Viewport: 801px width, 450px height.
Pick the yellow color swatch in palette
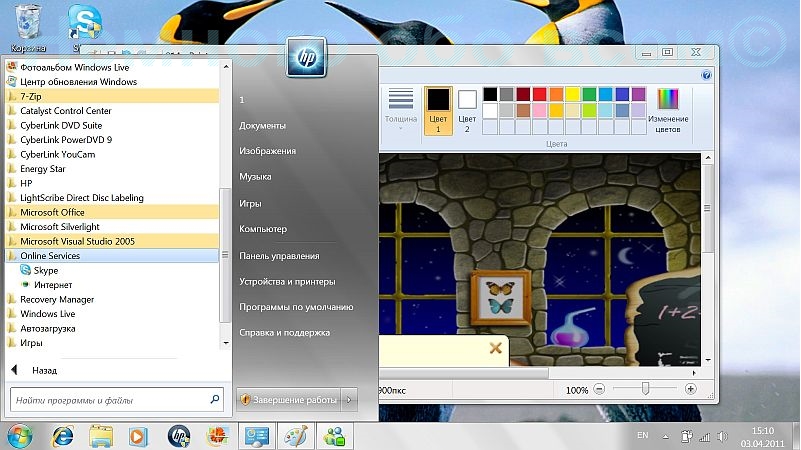[x=572, y=94]
